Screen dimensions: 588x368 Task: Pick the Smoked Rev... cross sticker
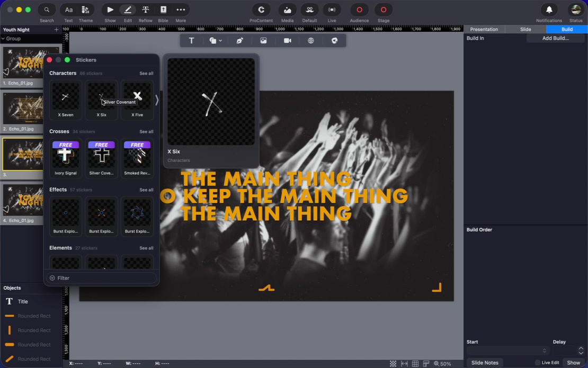coord(137,158)
